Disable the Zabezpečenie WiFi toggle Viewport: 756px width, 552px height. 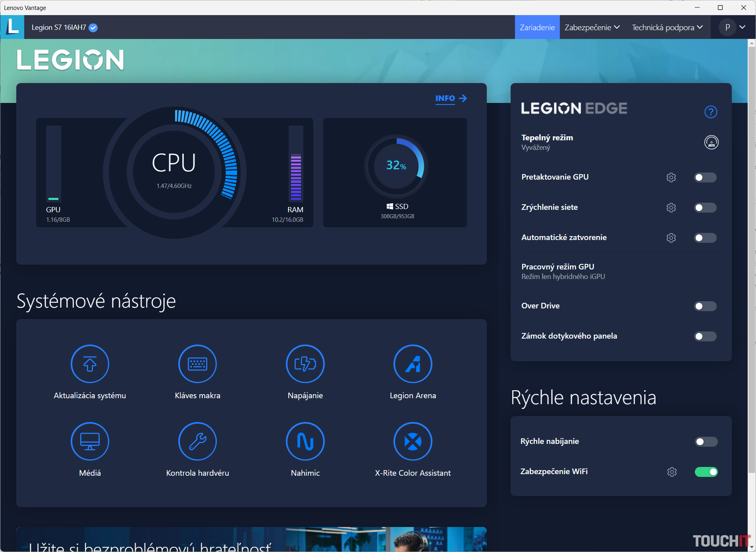[706, 472]
